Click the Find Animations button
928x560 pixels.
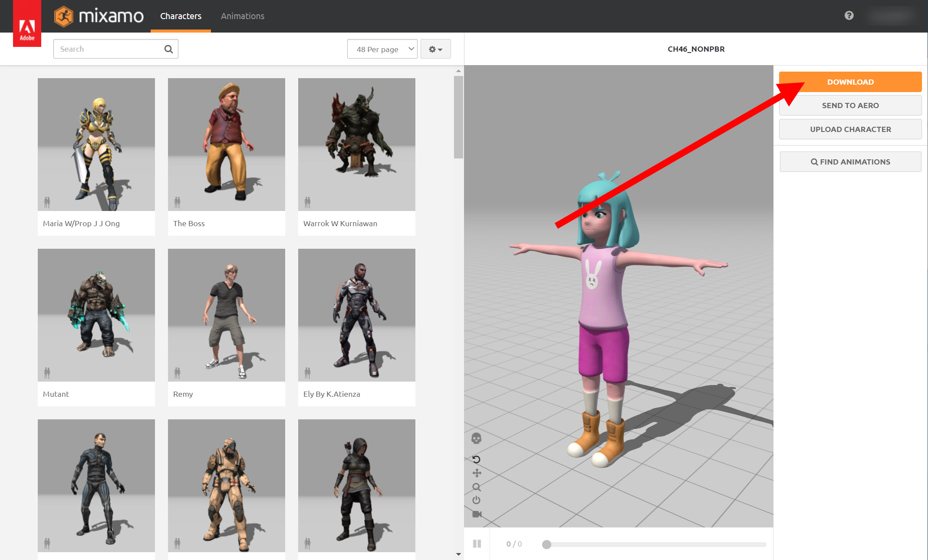click(x=850, y=162)
